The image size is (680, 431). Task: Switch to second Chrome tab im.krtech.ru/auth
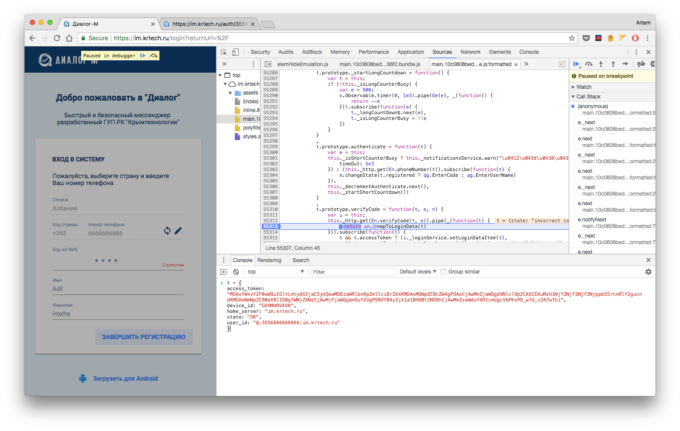coord(208,24)
